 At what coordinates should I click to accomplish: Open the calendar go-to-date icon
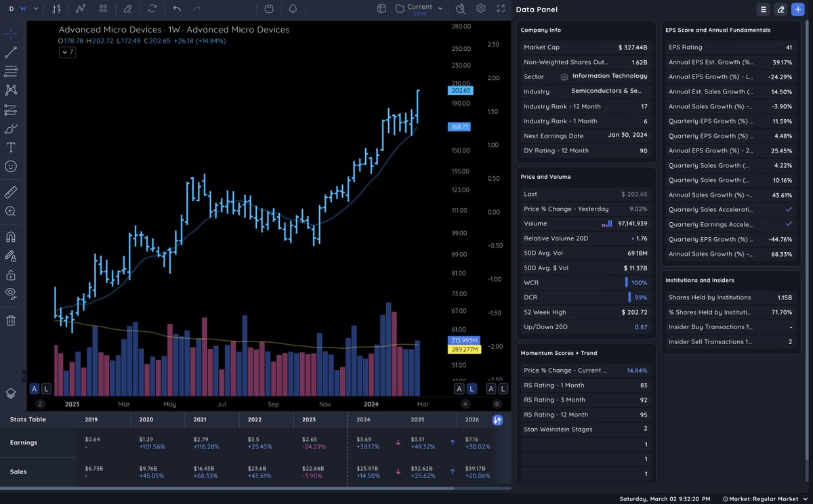tap(269, 9)
